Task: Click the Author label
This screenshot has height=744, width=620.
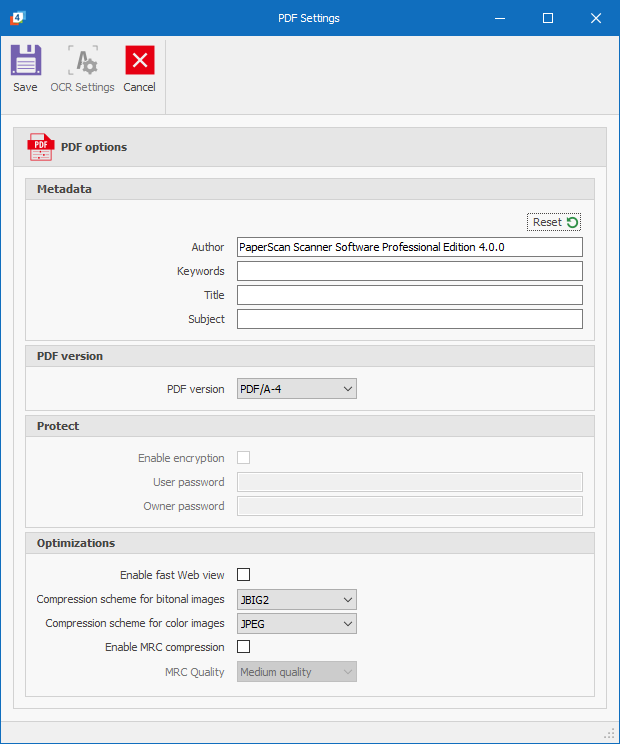Action: [x=208, y=247]
